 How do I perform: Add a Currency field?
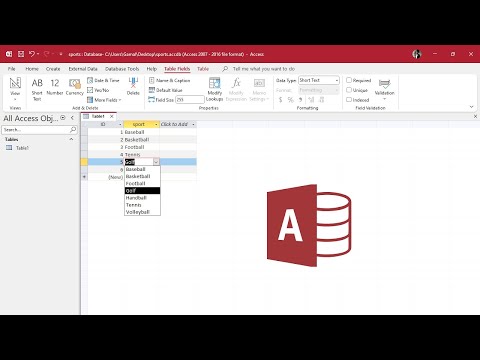(75, 87)
